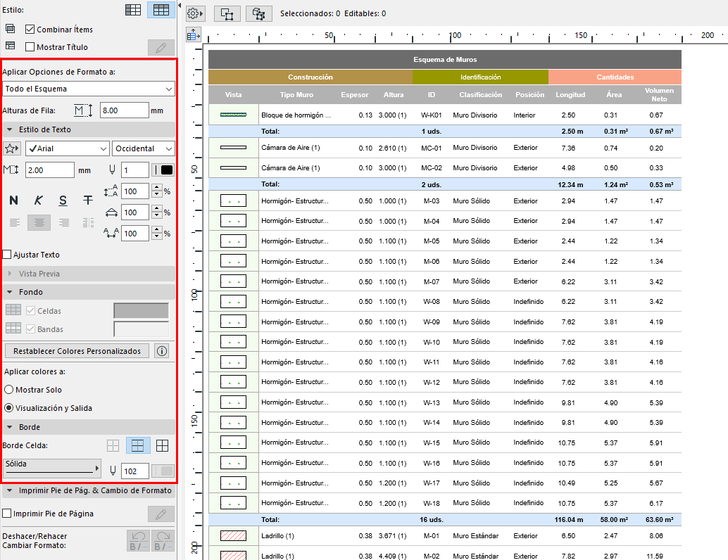Viewport: 728px width, 560px height.
Task: Toggle underline (S) text style
Action: pos(63,201)
